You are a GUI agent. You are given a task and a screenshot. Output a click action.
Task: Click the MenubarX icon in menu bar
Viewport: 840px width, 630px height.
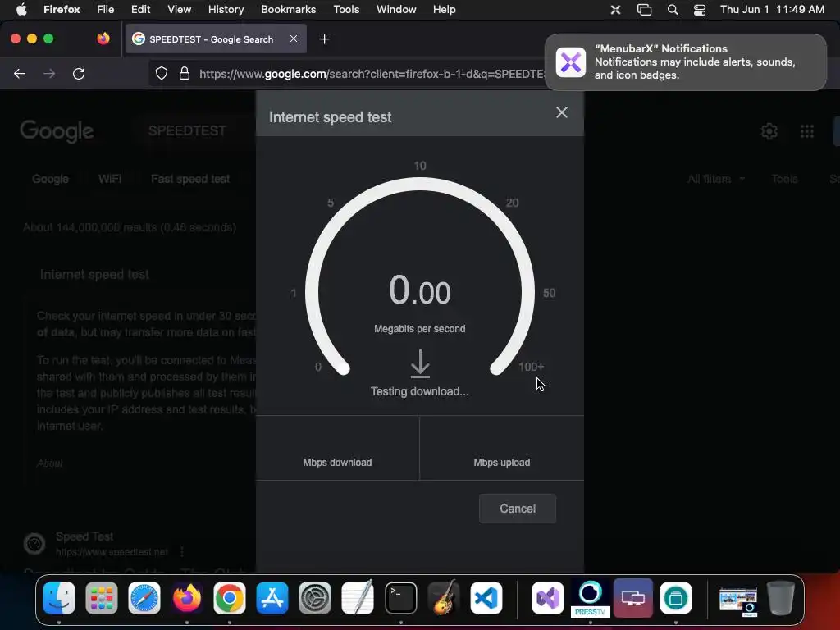point(615,10)
